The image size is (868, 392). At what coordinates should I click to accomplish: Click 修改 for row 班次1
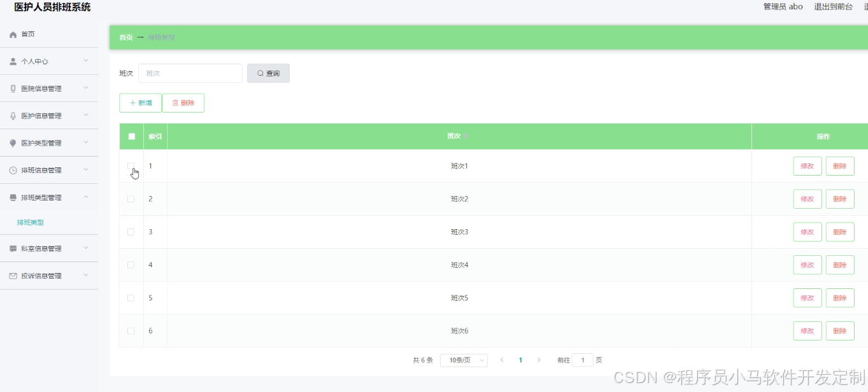pyautogui.click(x=808, y=166)
